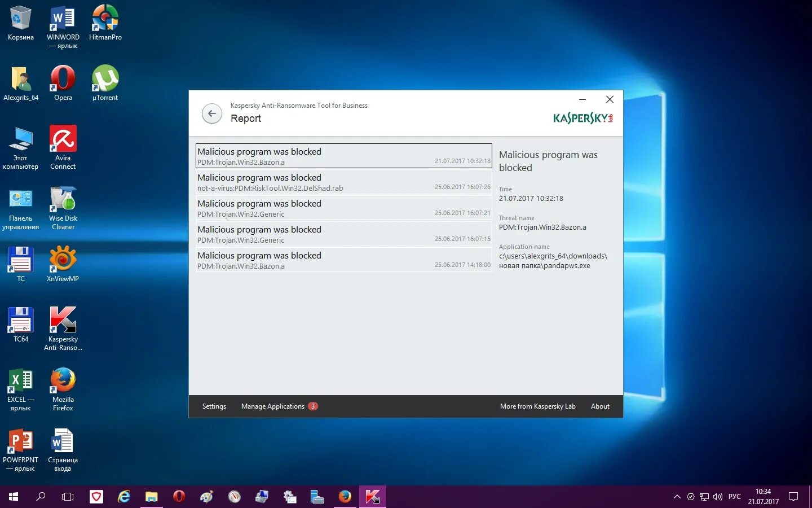
Task: Open the Windows Start menu
Action: pyautogui.click(x=14, y=497)
